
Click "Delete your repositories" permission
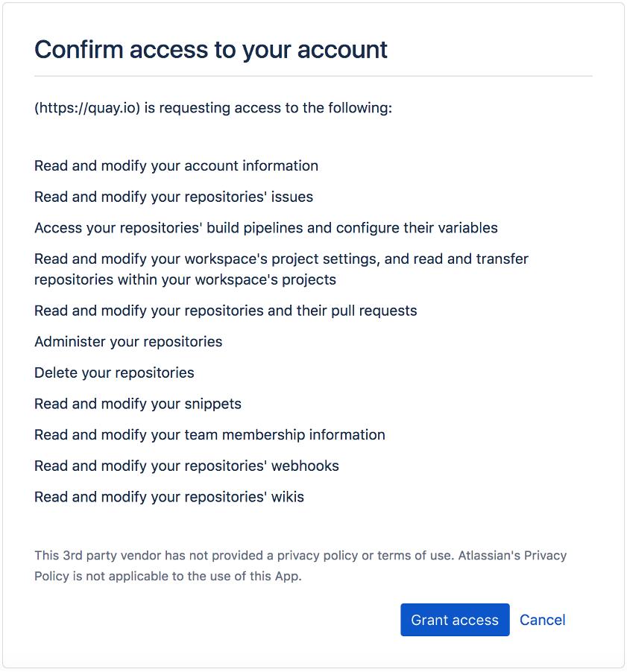pyautogui.click(x=114, y=373)
